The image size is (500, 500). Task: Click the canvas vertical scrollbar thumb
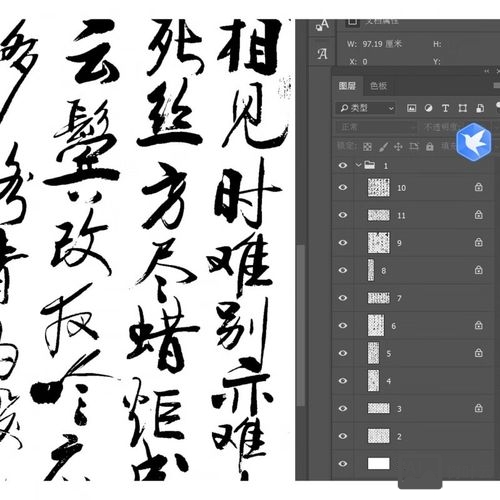click(x=301, y=326)
